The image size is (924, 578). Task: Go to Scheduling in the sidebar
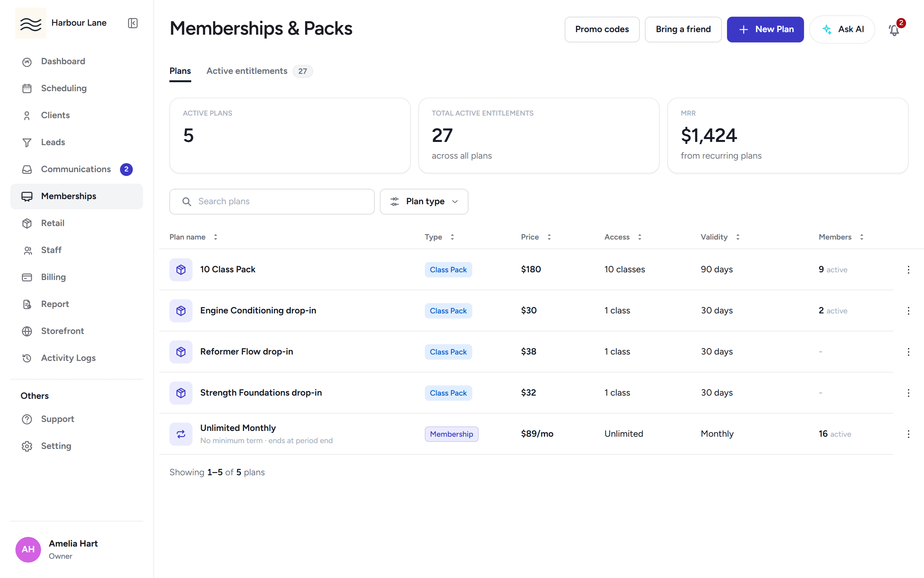76,88
